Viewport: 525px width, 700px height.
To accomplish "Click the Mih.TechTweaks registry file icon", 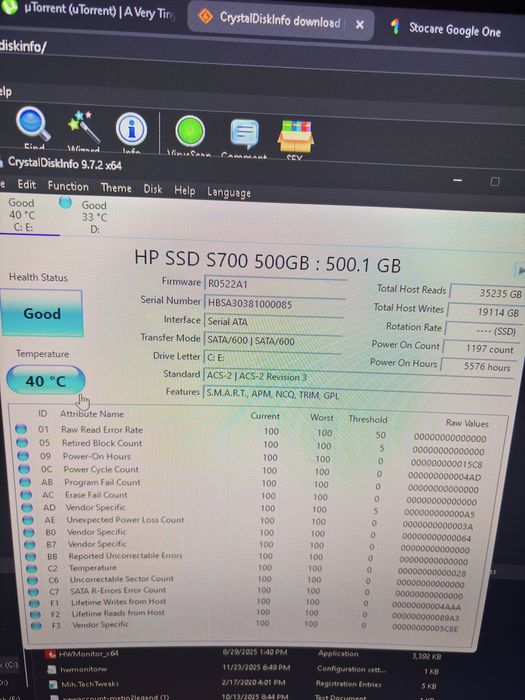I will coord(53,684).
